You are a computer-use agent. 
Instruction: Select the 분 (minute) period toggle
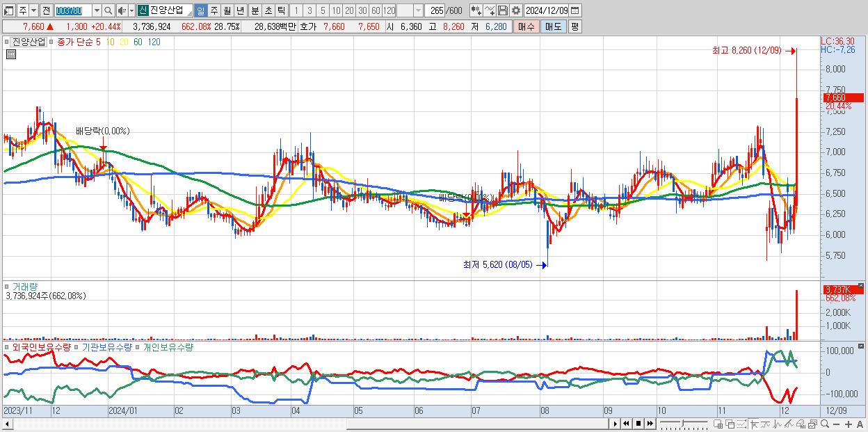coord(255,10)
